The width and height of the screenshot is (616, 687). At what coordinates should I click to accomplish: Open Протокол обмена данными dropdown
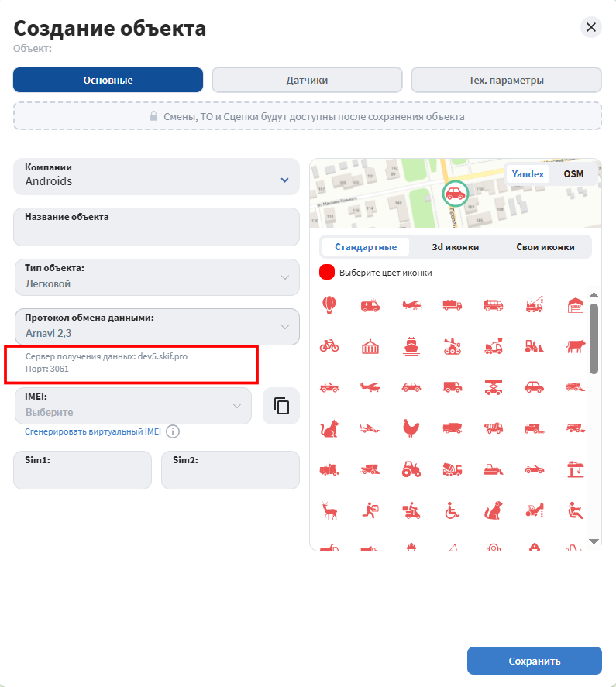(x=157, y=327)
